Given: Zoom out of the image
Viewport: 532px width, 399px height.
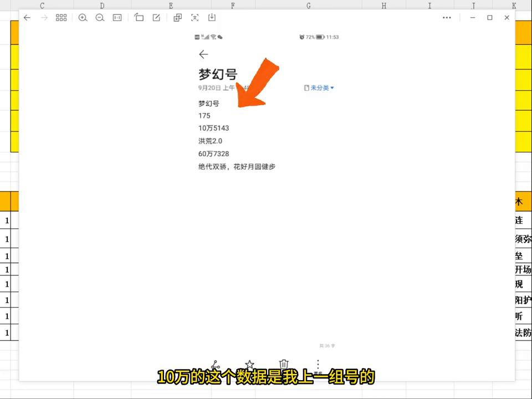Looking at the screenshot, I should [100, 18].
